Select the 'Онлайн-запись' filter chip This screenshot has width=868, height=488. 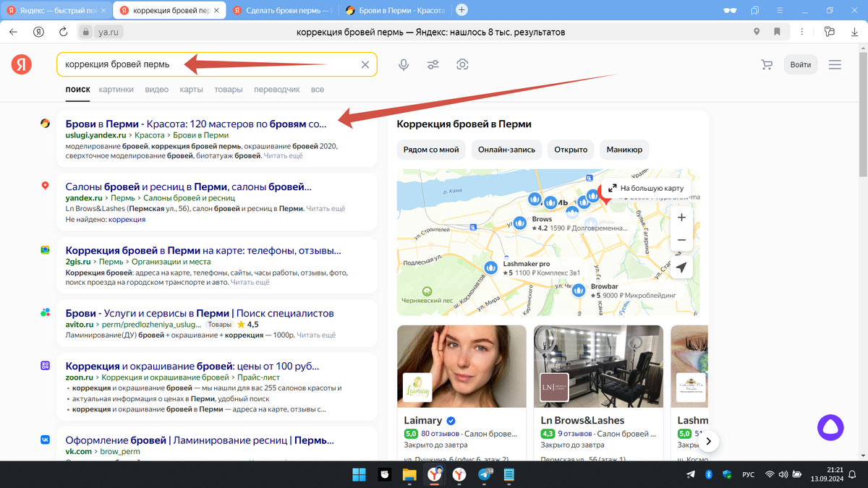point(507,150)
